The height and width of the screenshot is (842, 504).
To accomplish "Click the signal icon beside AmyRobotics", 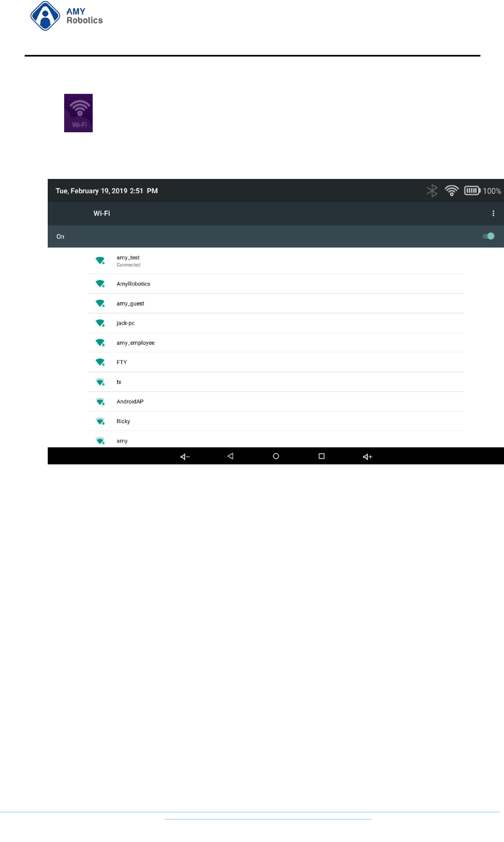I will coord(100,284).
